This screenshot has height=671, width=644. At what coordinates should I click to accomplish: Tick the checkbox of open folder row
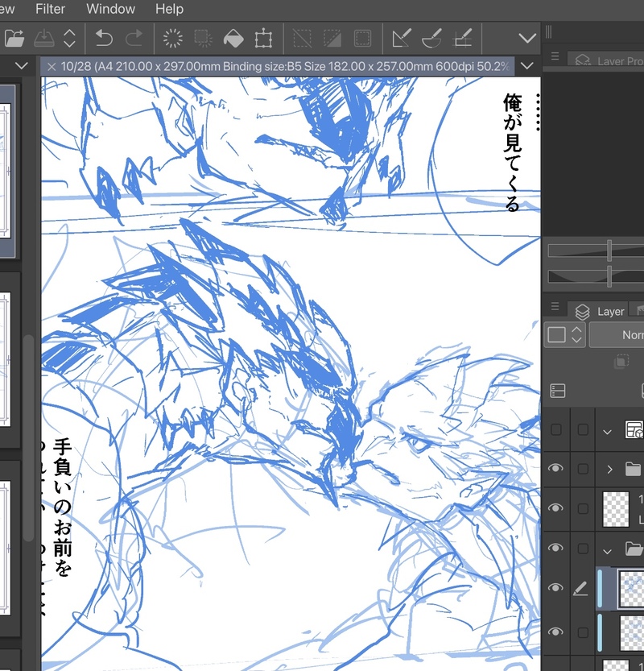(583, 549)
